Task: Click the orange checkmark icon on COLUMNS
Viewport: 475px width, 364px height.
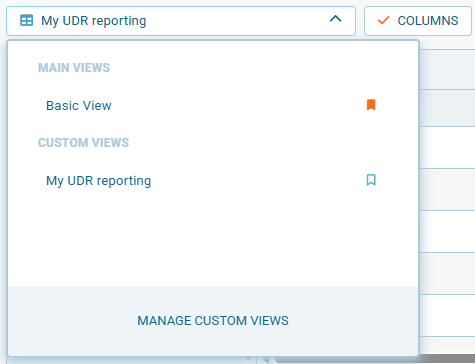Action: click(x=383, y=21)
